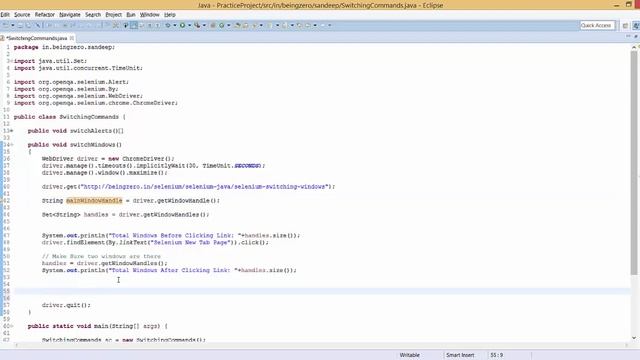
Task: Click the Open Type toolbar icon
Action: coord(237,25)
